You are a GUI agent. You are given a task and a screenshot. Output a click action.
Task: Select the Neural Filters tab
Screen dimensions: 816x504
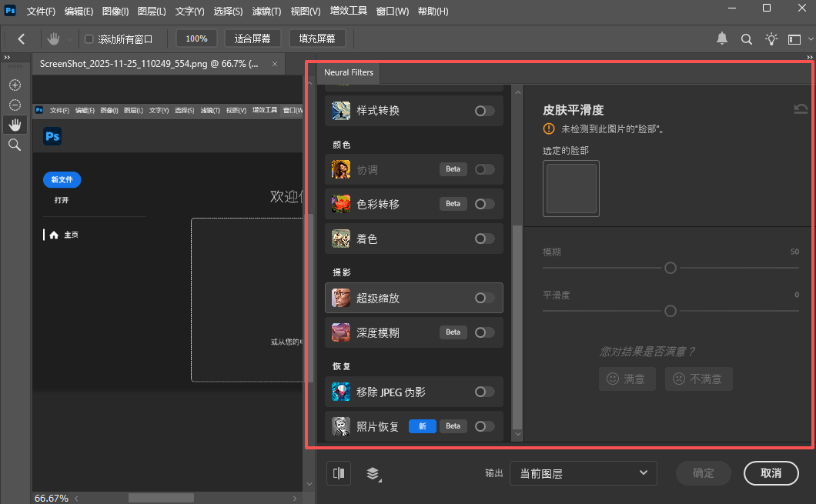tap(349, 73)
